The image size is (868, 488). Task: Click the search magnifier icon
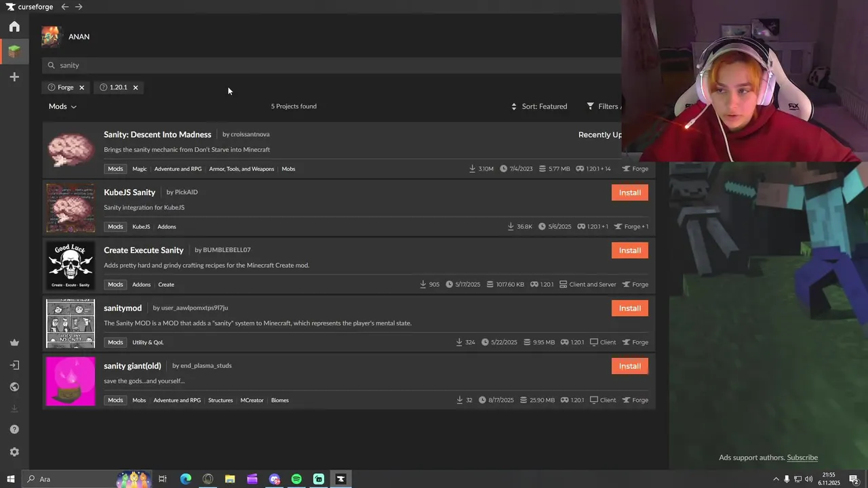(x=51, y=66)
